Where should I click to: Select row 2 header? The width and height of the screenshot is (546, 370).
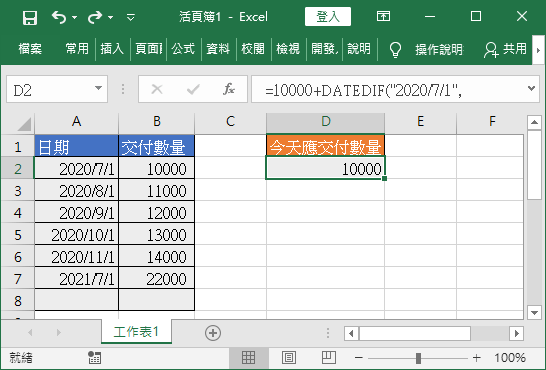point(17,169)
